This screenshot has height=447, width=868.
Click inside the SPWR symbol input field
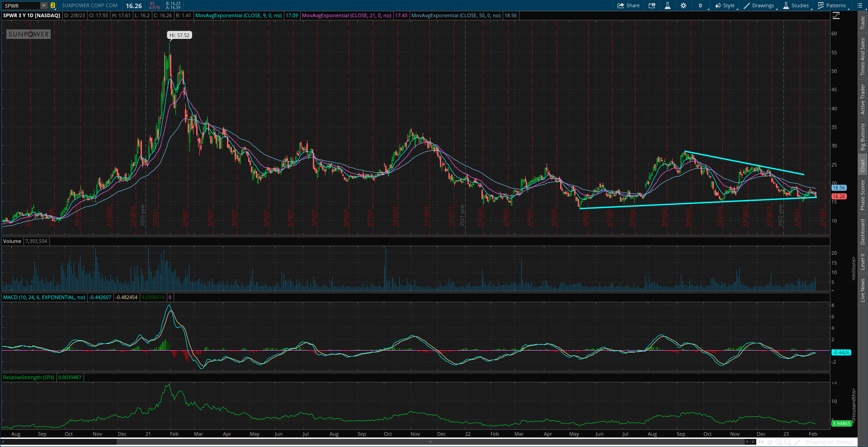pos(20,5)
